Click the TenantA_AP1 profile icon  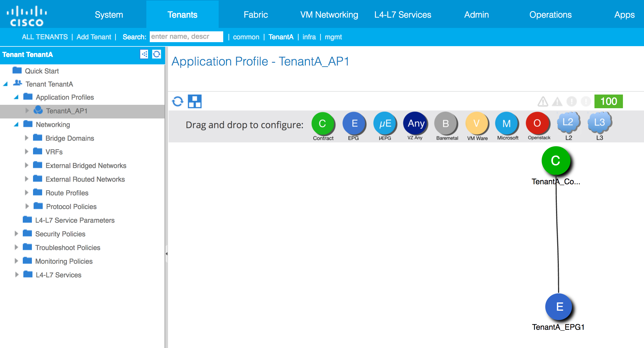pos(38,110)
